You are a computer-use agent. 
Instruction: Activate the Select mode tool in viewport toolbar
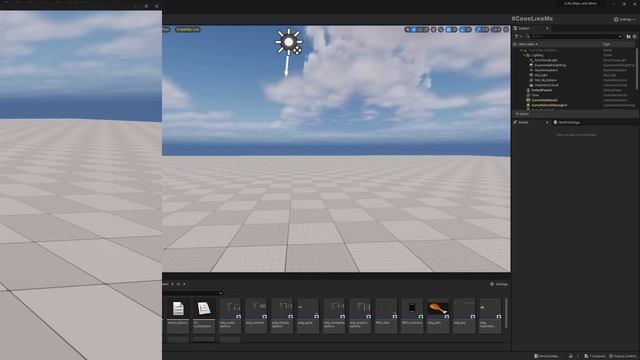407,29
